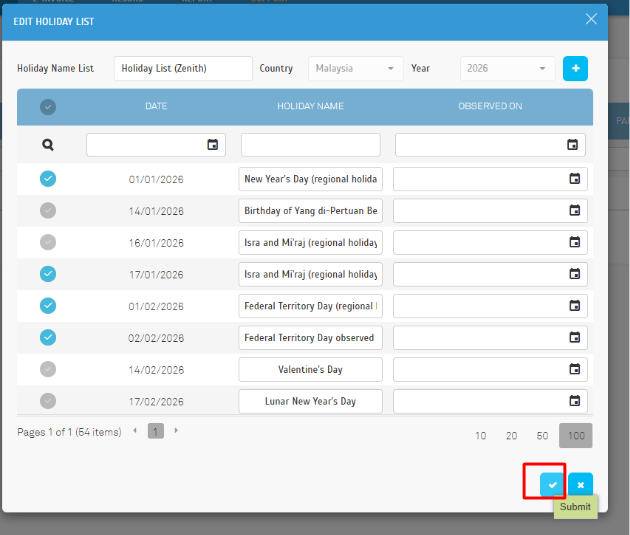
Task: Sort by the DATE column header
Action: coord(156,107)
